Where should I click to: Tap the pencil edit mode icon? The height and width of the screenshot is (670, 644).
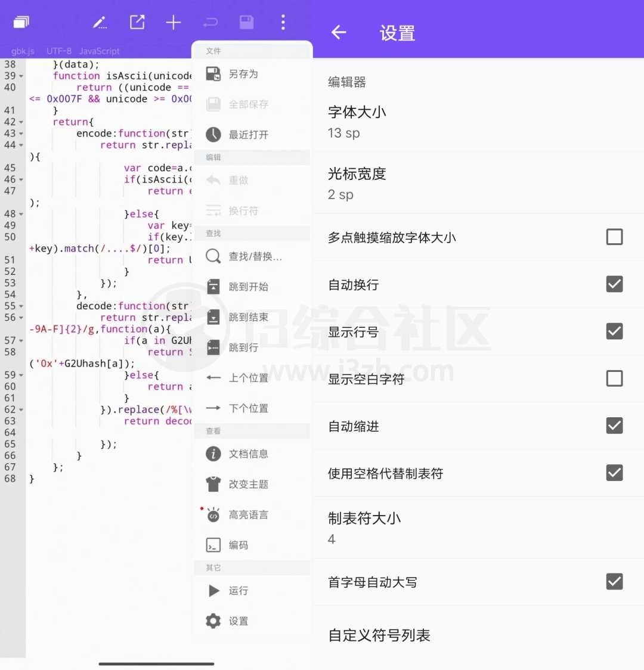click(100, 22)
